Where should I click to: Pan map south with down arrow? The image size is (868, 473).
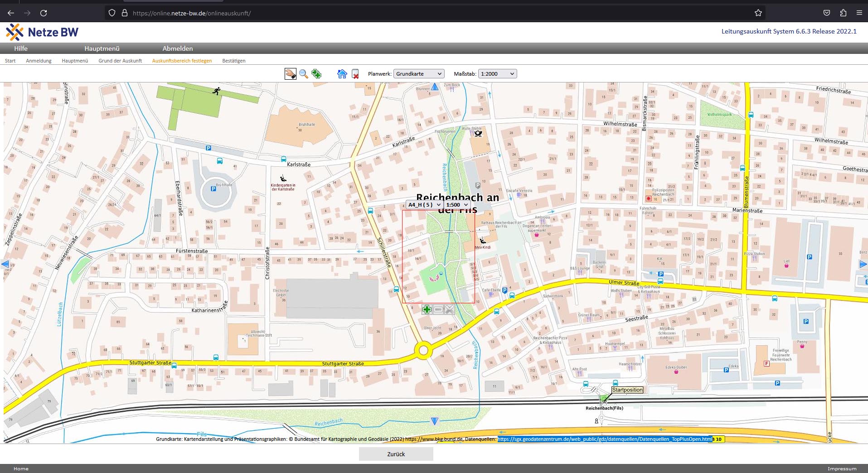pos(435,421)
